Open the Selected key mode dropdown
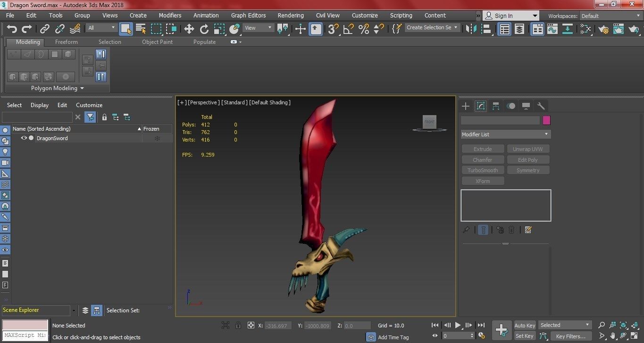The width and height of the screenshot is (644, 343). 565,325
